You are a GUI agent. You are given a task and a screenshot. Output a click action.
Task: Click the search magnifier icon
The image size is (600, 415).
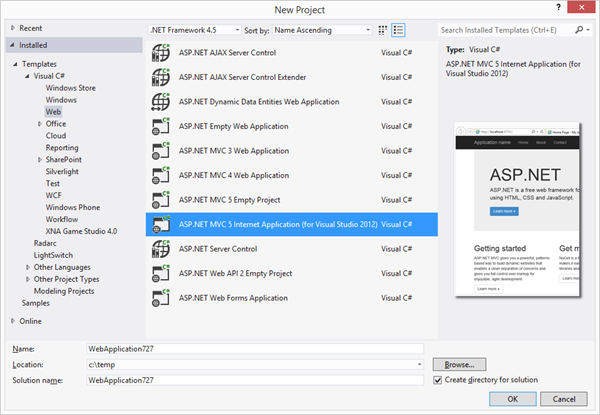point(579,30)
